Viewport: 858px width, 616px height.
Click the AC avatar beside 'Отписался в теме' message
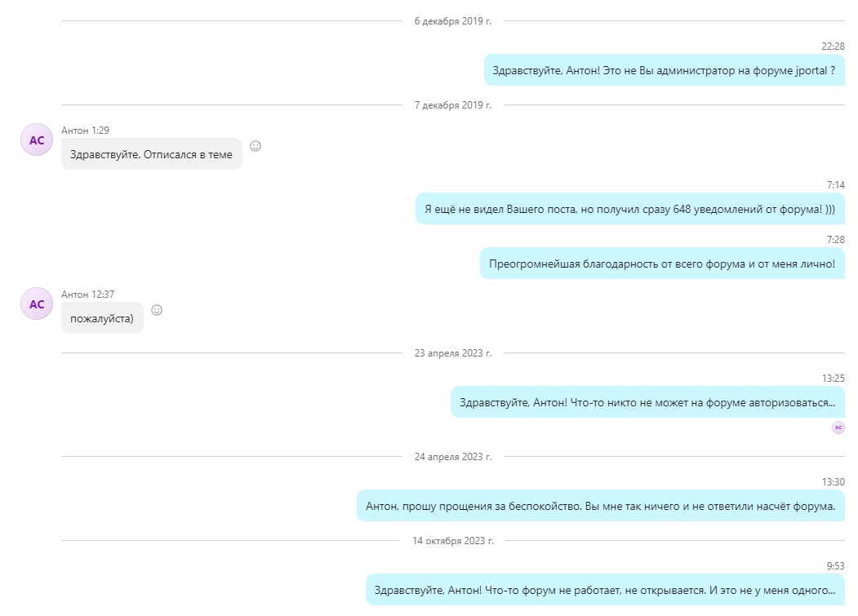click(x=37, y=140)
